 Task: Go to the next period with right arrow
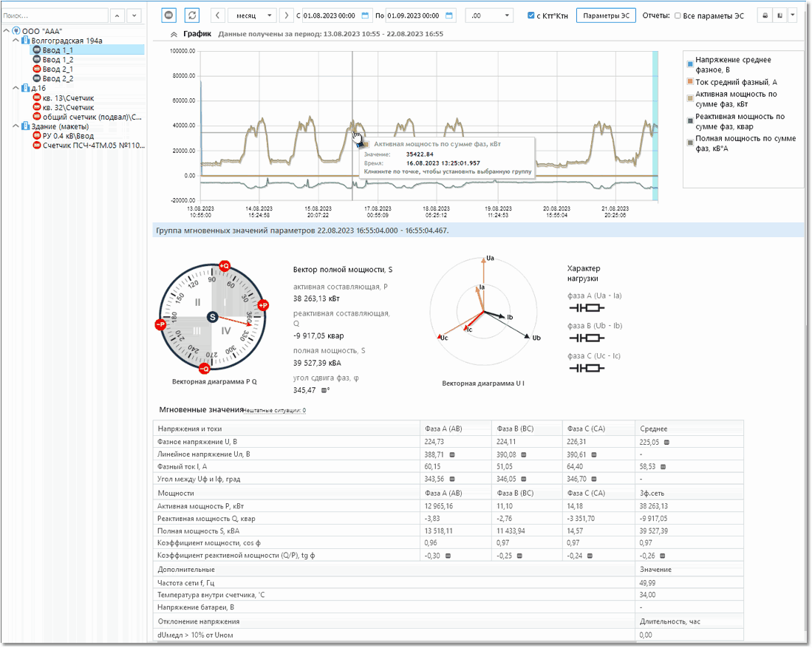[x=287, y=16]
